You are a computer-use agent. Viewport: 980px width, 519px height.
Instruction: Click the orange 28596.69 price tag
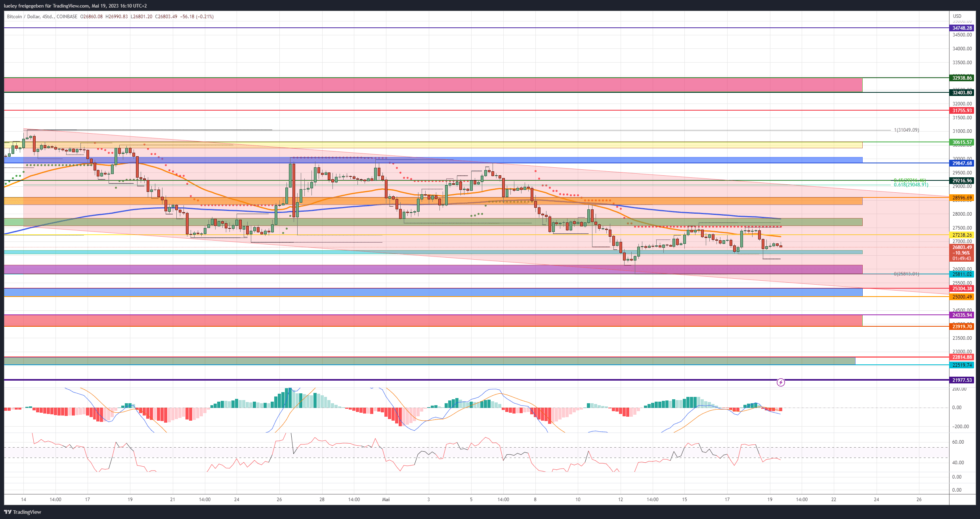coord(962,198)
